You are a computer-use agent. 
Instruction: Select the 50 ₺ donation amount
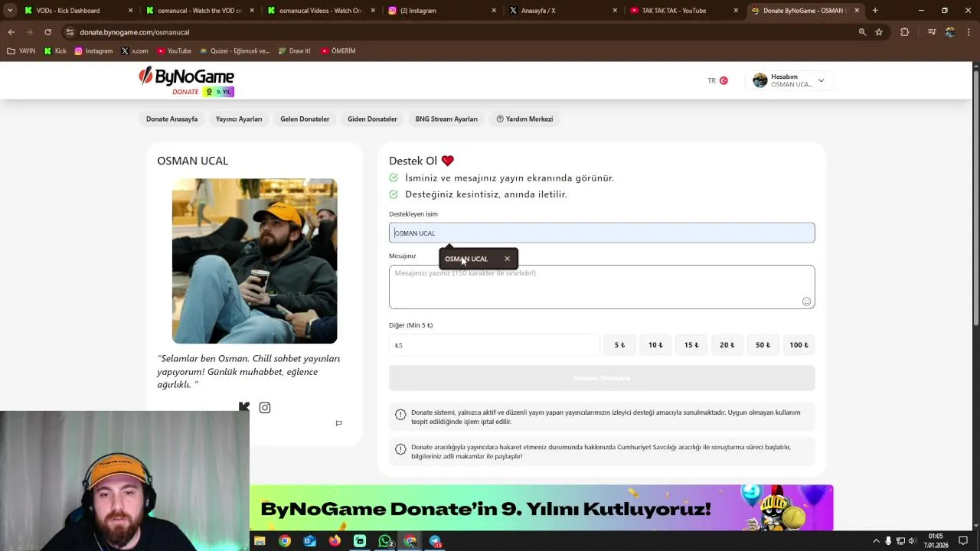click(x=763, y=345)
